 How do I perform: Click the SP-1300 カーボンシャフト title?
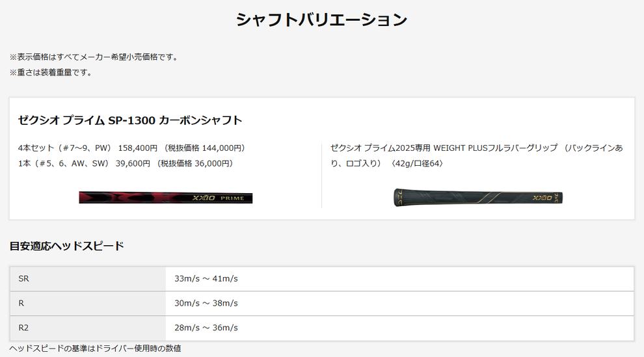(130, 120)
